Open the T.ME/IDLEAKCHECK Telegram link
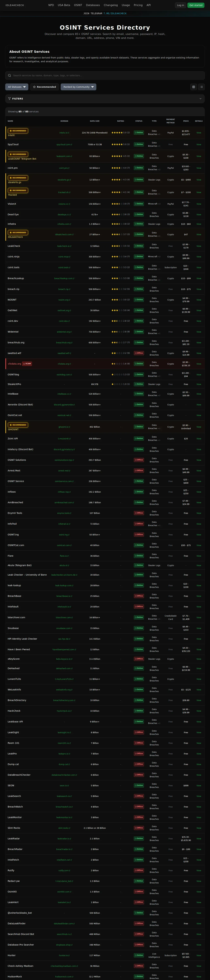The height and width of the screenshot is (980, 210). [x=115, y=13]
